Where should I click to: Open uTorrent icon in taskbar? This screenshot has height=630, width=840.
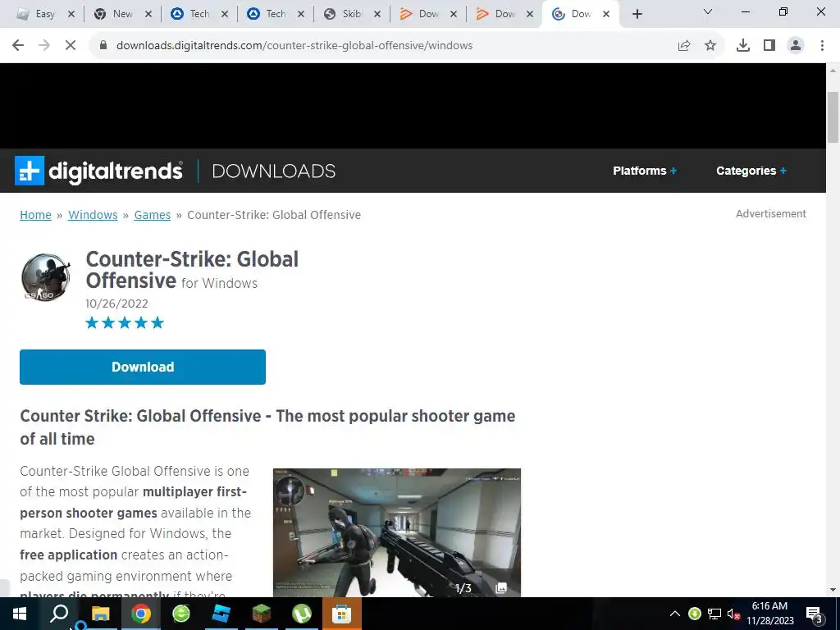click(302, 614)
